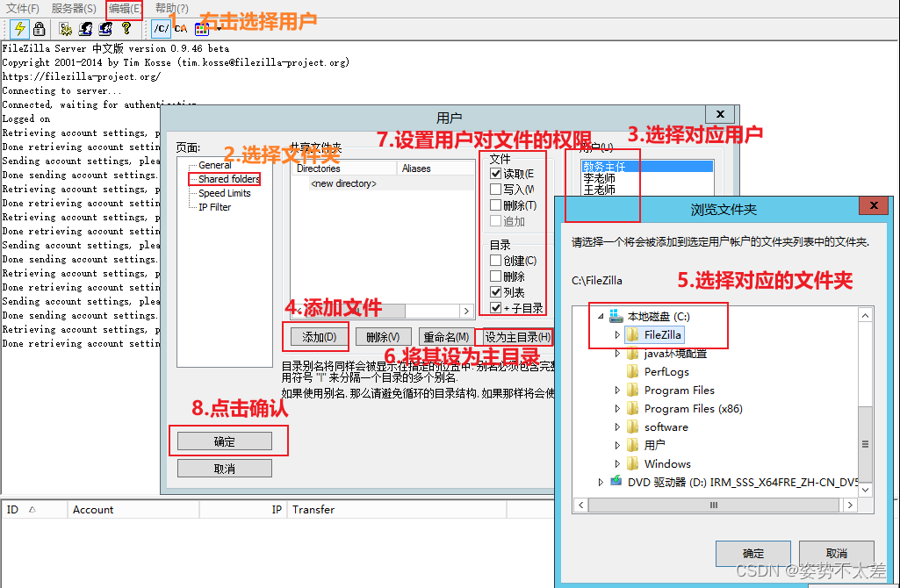Select user 教务主任 in the user list
This screenshot has width=900, height=588.
pos(647,167)
